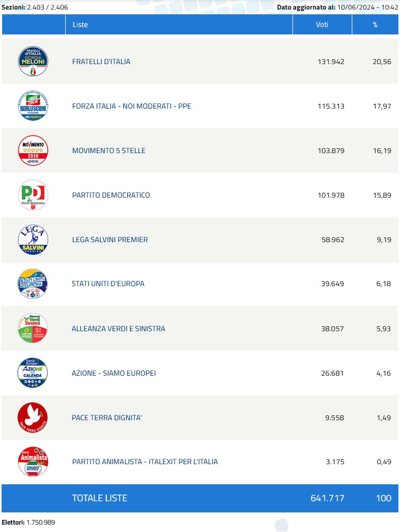This screenshot has width=400, height=532.
Task: Sort by the Voti column header
Action: 322,25
